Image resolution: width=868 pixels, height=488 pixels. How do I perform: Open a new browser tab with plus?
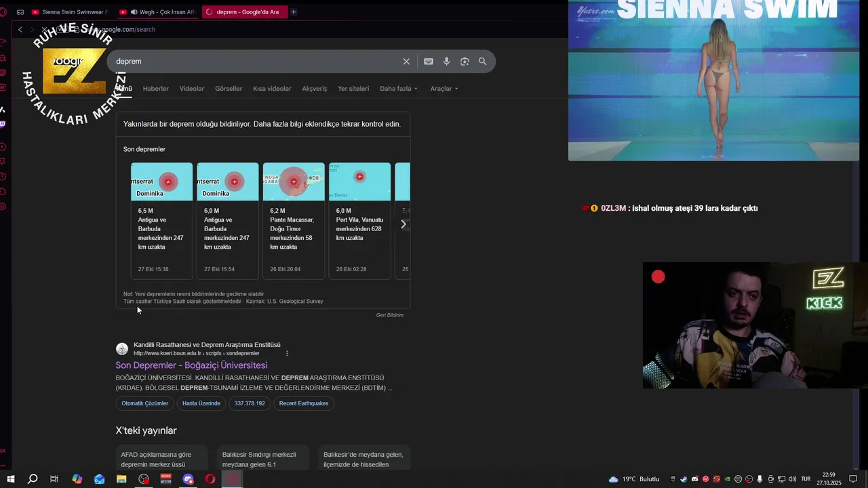(294, 12)
